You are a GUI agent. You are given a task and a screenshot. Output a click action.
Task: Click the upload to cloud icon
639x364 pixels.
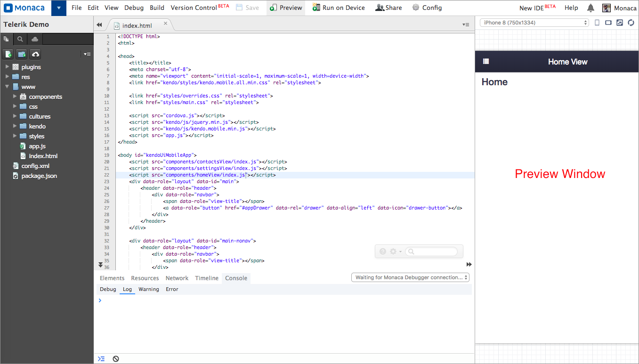click(35, 54)
